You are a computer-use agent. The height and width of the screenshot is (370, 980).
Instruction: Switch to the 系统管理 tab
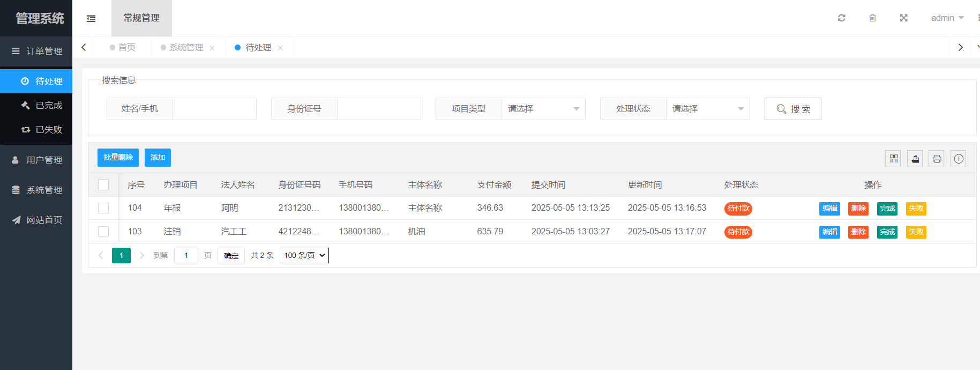186,48
